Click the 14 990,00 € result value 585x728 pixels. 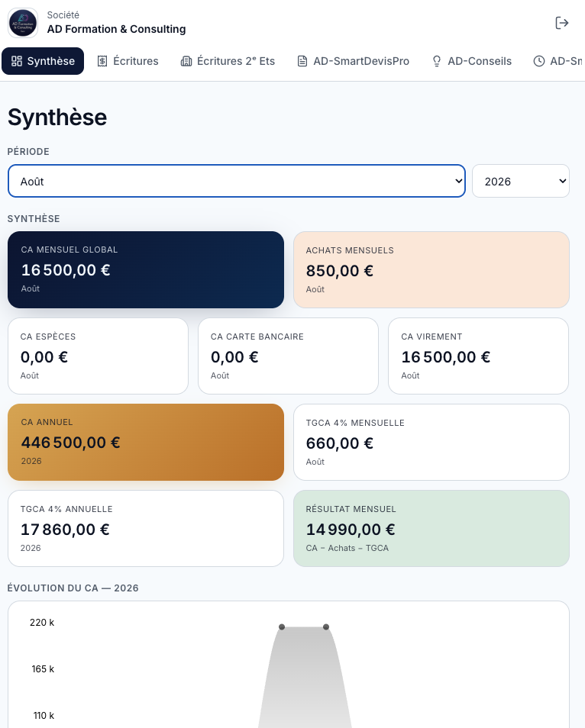point(351,530)
